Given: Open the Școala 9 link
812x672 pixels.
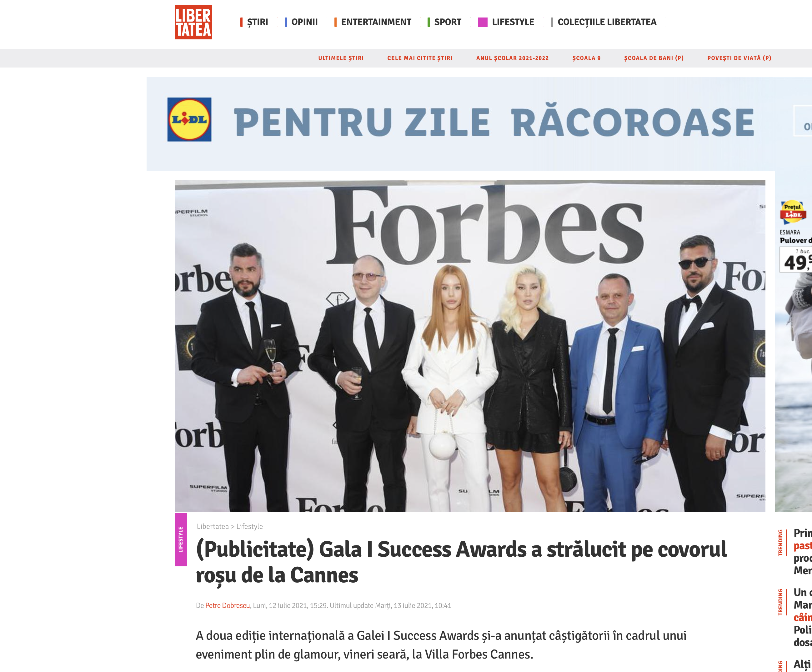Looking at the screenshot, I should [587, 58].
